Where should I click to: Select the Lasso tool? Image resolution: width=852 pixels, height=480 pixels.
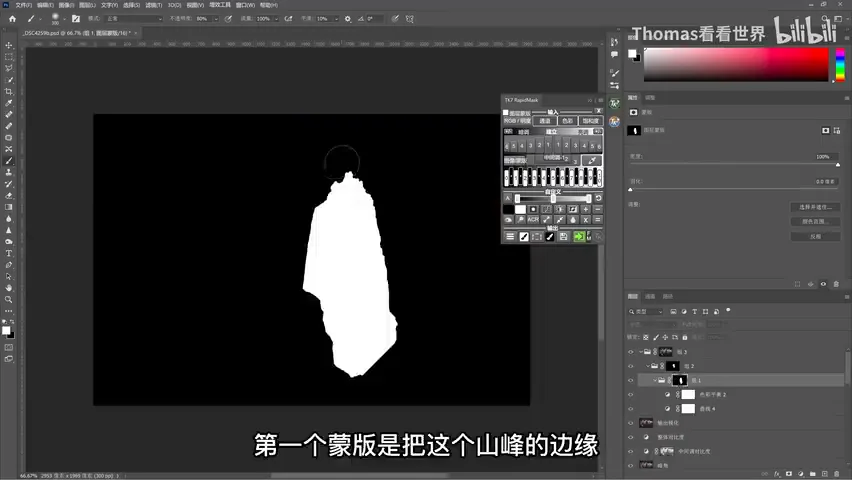tap(9, 68)
